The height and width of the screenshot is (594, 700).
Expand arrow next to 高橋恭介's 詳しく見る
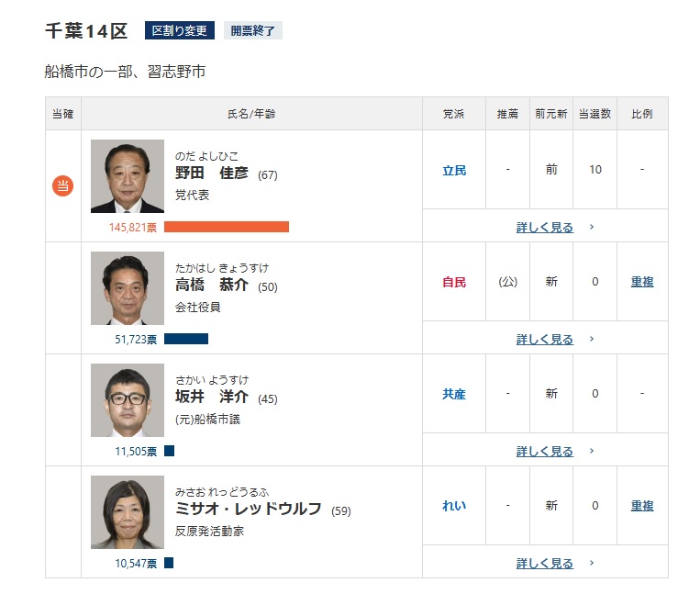pos(592,339)
